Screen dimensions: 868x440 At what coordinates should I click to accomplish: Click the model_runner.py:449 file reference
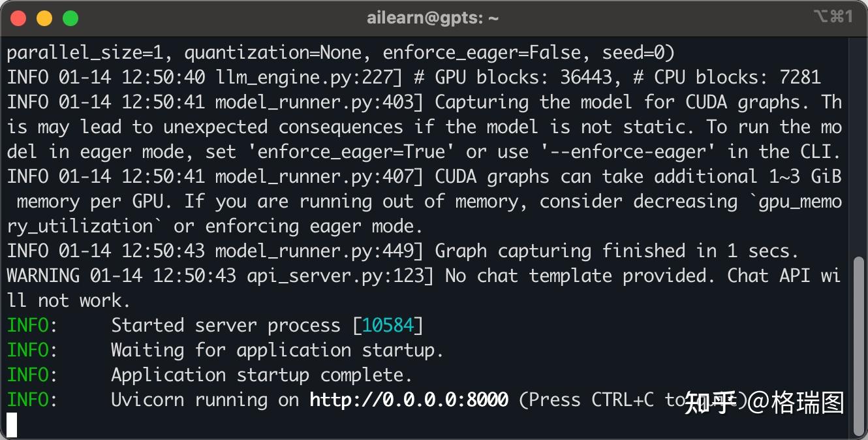point(315,251)
